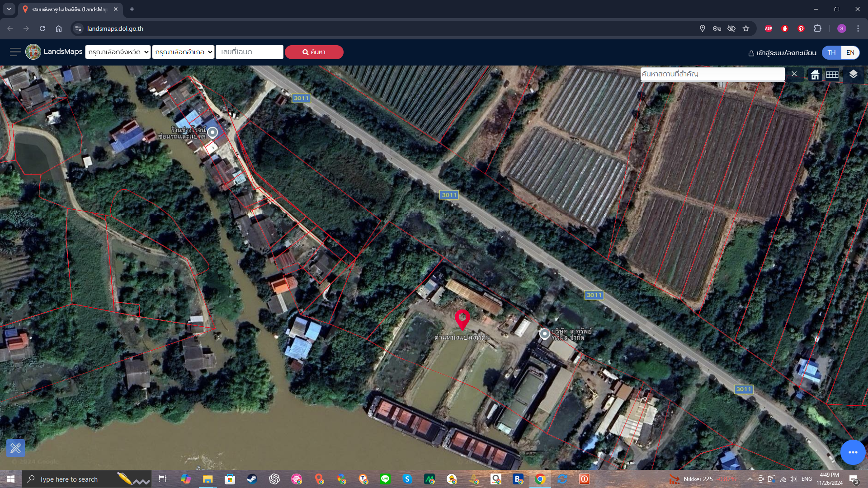Expand the province selection dropdown
Image resolution: width=868 pixels, height=488 pixels.
tap(118, 52)
